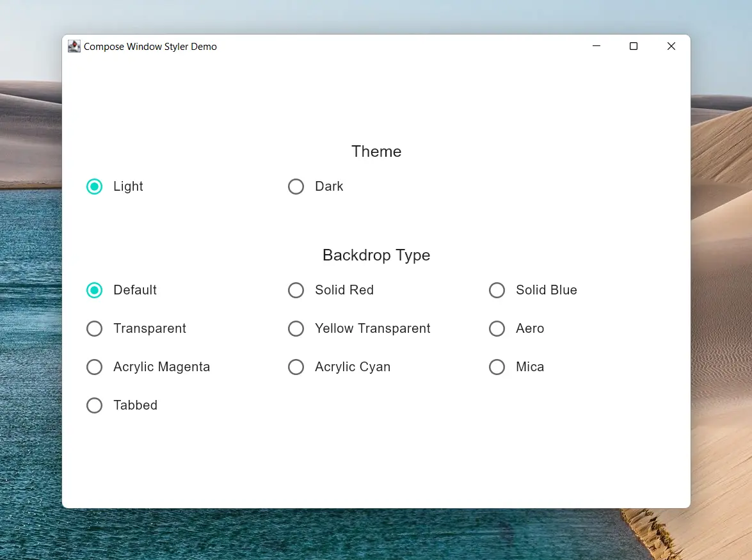Select the Tabbed backdrop option
This screenshot has width=752, height=560.
pos(95,405)
